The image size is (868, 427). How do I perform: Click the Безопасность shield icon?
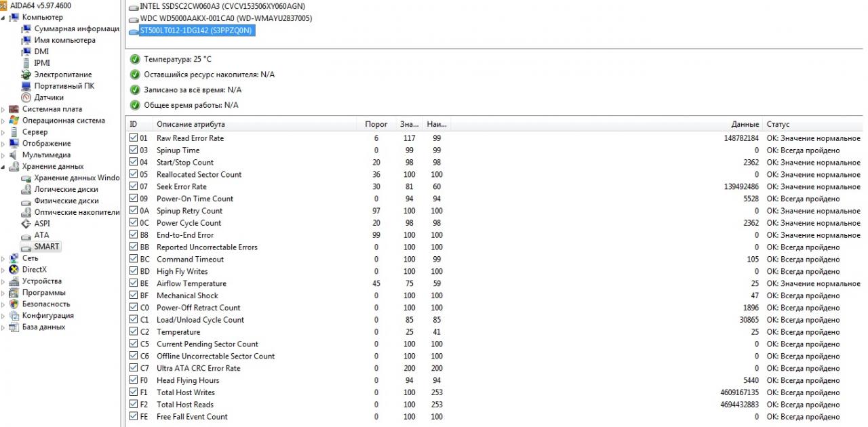(x=14, y=304)
